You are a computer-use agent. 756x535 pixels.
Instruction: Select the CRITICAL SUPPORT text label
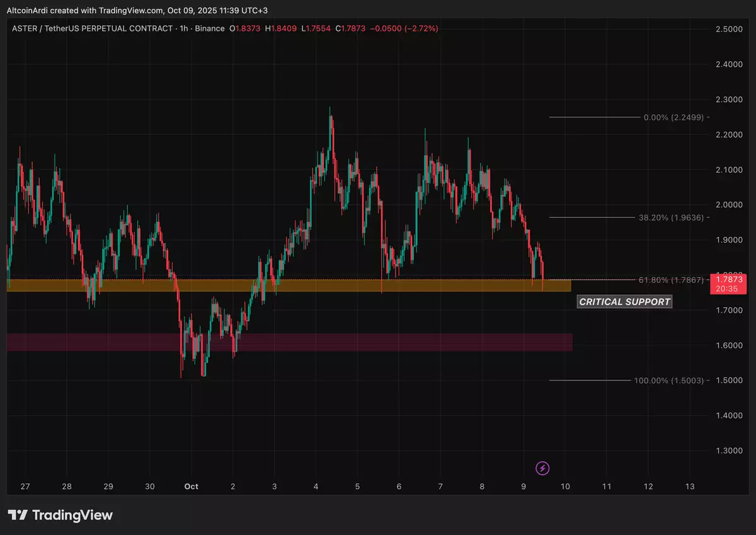point(624,302)
